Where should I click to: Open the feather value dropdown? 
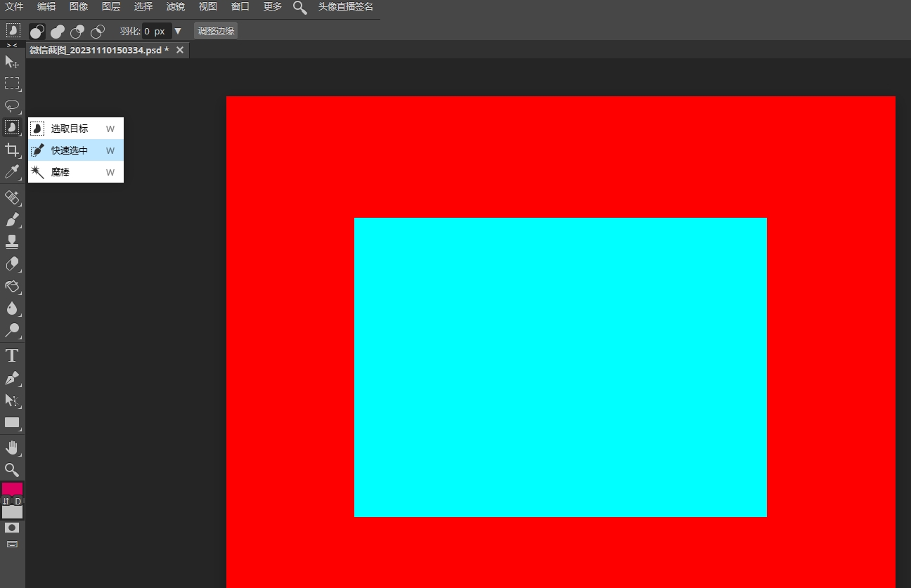tap(179, 31)
